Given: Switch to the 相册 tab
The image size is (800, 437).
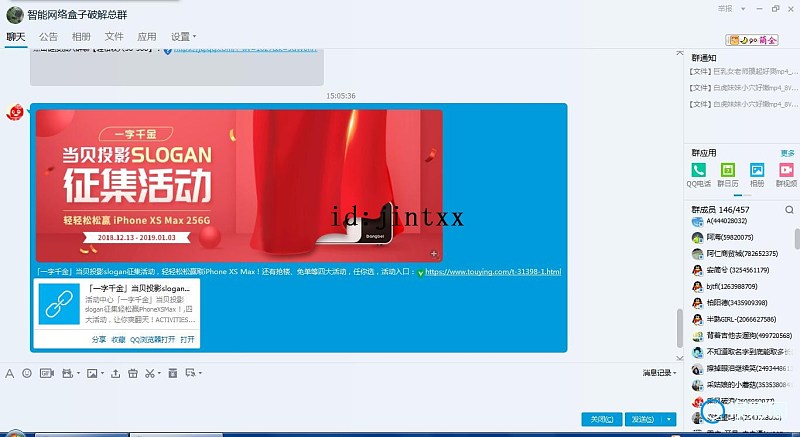Looking at the screenshot, I should pos(81,37).
